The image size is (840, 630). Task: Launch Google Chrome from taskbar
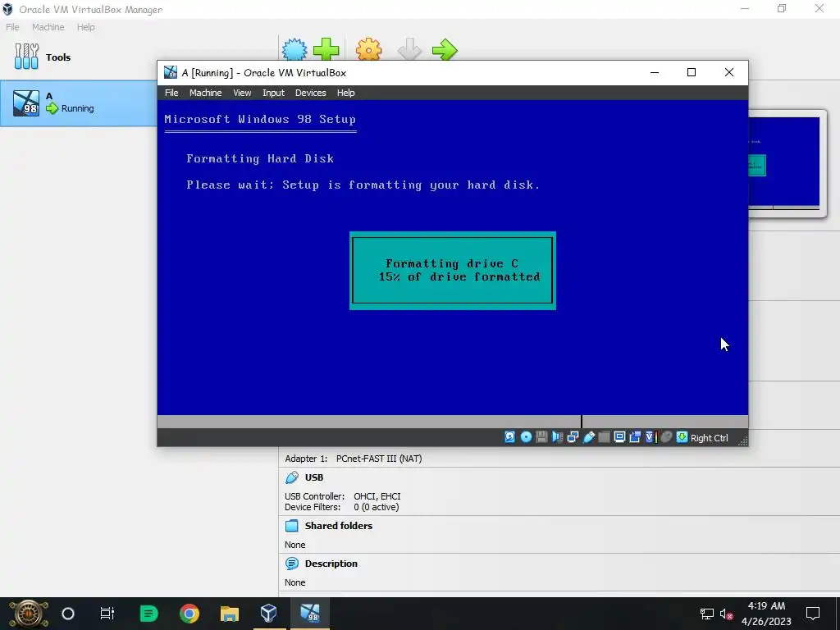189,614
